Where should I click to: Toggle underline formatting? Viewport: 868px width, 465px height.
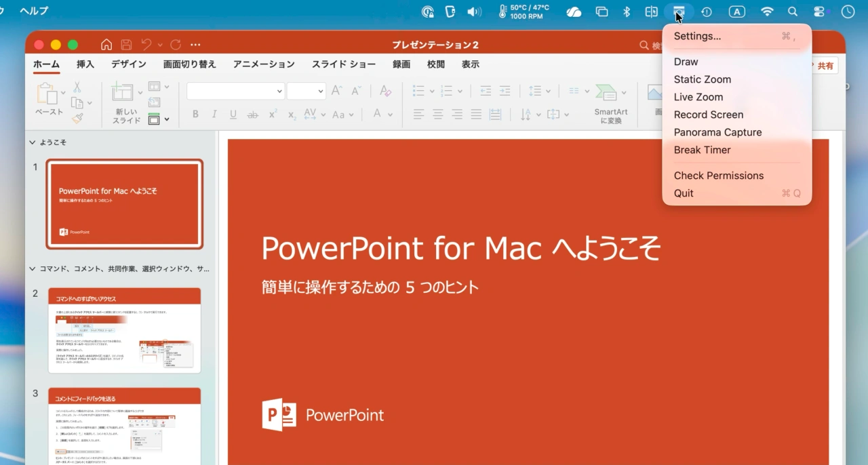coord(233,115)
